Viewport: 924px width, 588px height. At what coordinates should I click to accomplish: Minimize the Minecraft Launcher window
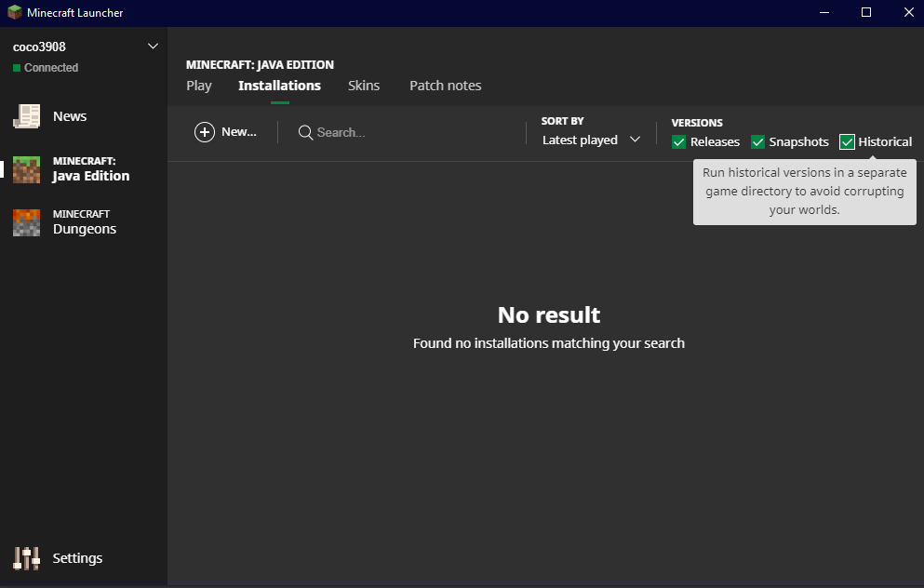tap(824, 12)
